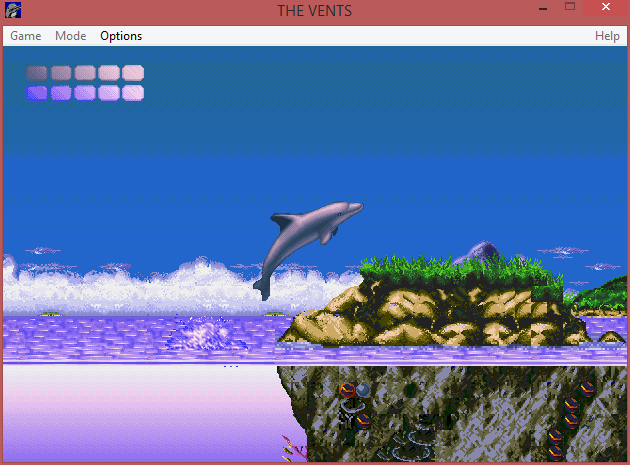Click the dolphin app icon in title bar
This screenshot has width=630, height=465.
click(x=13, y=10)
